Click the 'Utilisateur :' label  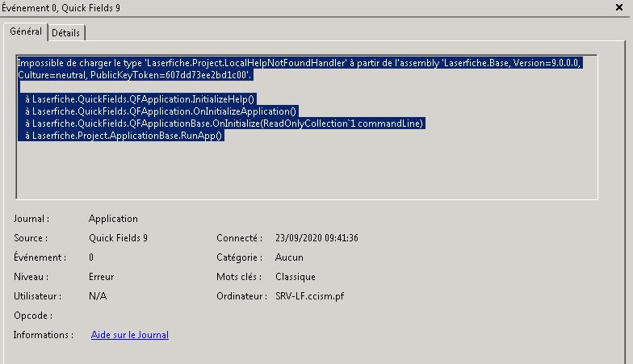point(37,296)
